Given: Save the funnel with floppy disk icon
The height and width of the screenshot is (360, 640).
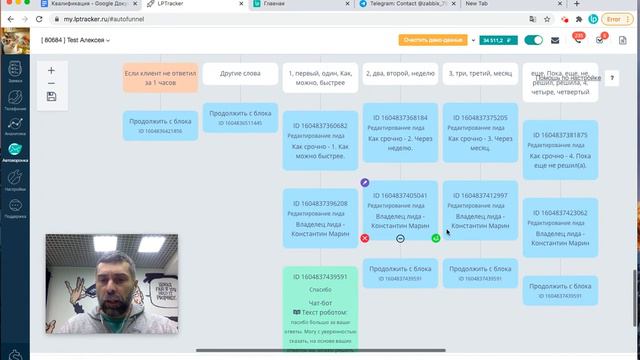Looking at the screenshot, I should click(x=51, y=96).
